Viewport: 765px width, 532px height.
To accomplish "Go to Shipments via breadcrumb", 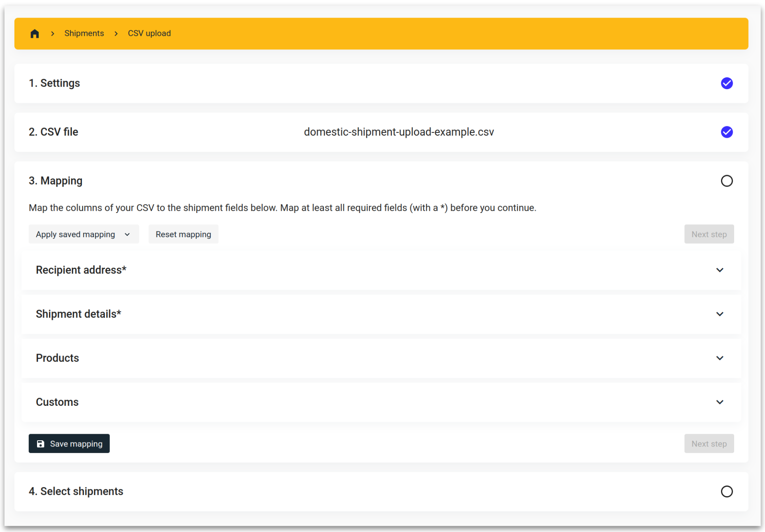I will point(84,33).
